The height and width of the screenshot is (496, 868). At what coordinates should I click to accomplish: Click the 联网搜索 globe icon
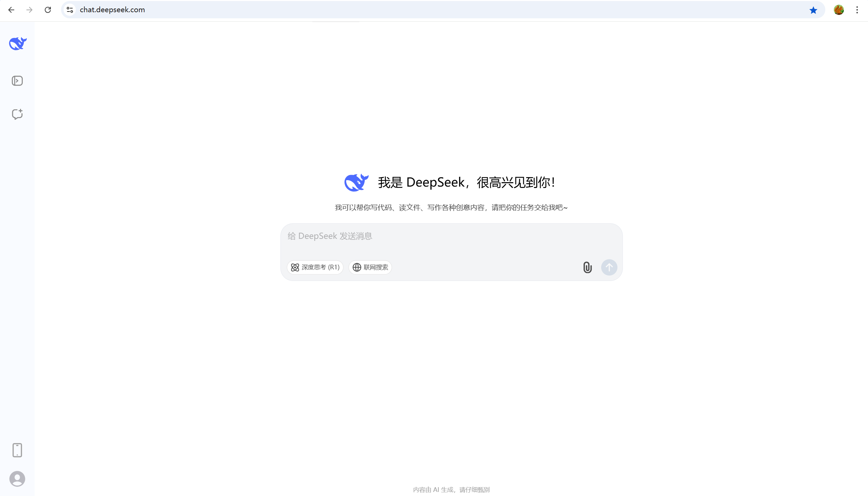(x=356, y=267)
